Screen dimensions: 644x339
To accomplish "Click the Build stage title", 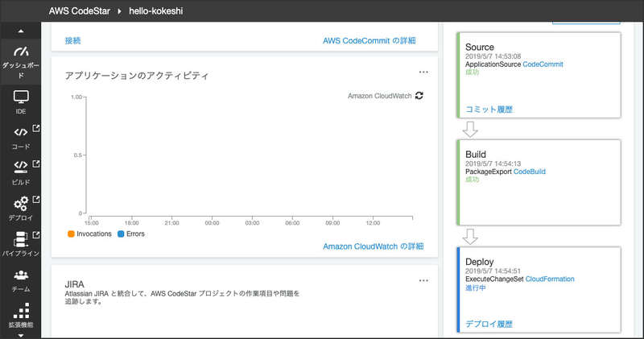I will tap(476, 155).
